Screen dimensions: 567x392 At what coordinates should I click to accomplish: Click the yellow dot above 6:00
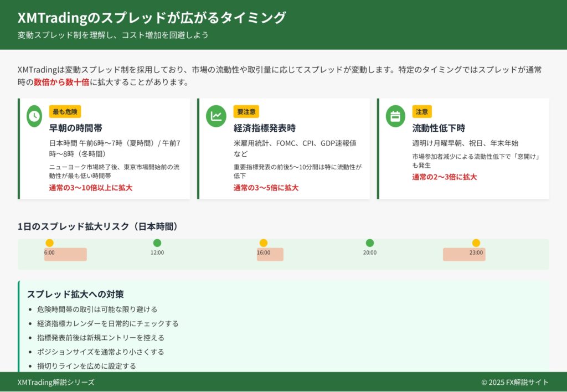49,243
